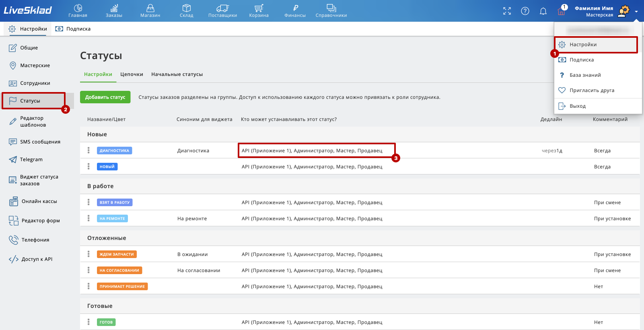Viewport: 644px width, 330px height.
Task: Open the Заказы section icon
Action: [x=114, y=8]
